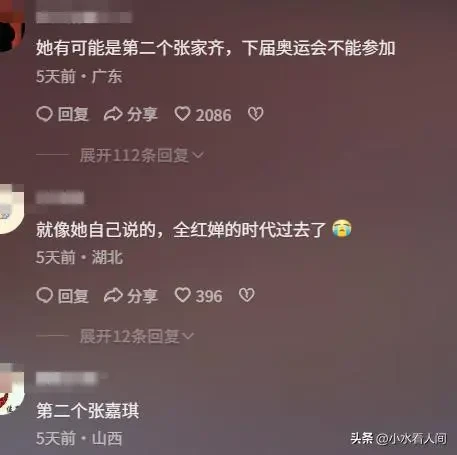457x455 pixels.
Task: Dislike the Hubei comment via broken heart
Action: 247,295
